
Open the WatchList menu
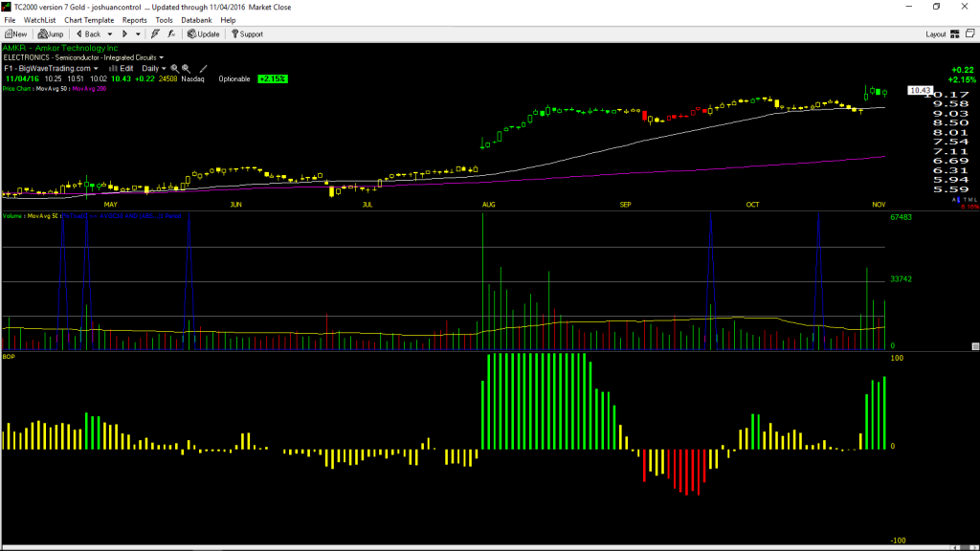click(39, 20)
